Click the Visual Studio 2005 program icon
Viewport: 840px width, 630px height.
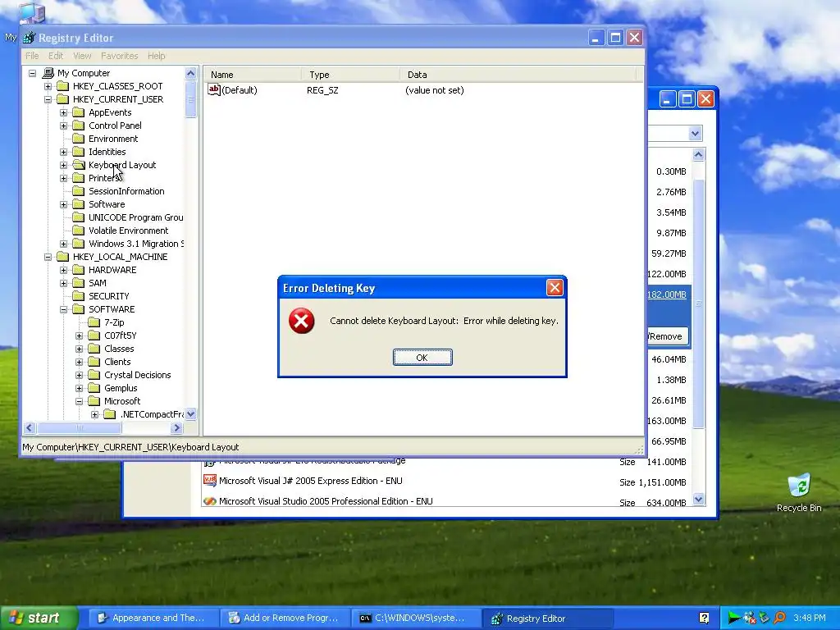pyautogui.click(x=209, y=501)
